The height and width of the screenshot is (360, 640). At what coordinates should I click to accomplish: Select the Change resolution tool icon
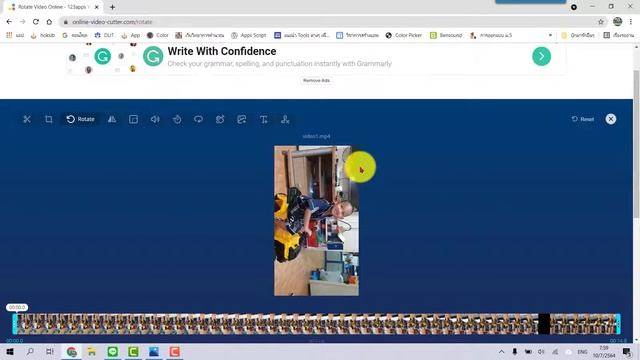click(x=133, y=119)
